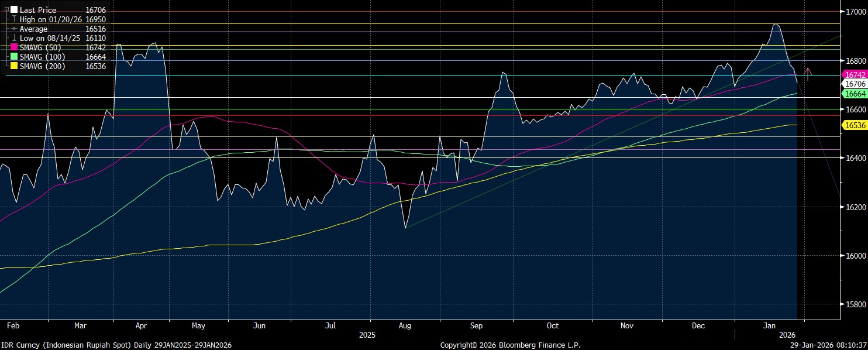Select the Low marker icon in legend

point(14,38)
